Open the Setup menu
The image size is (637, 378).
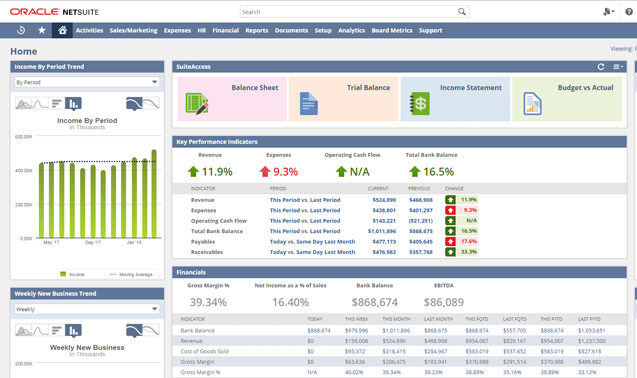click(323, 30)
